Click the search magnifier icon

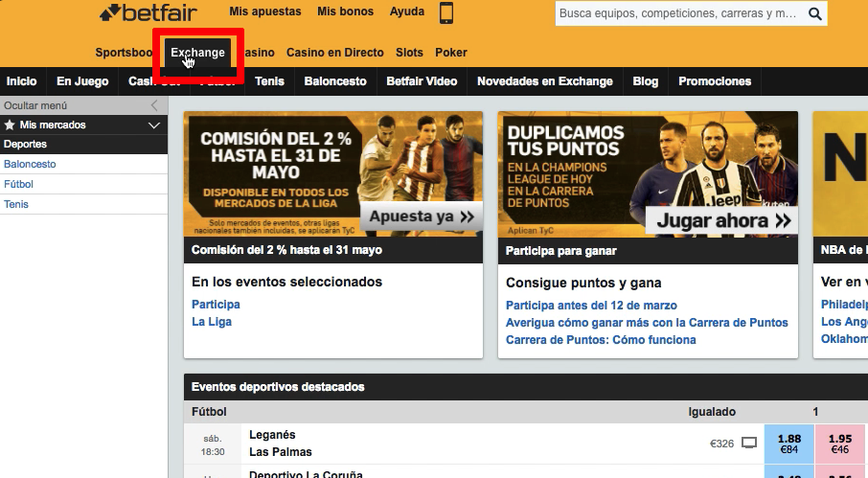tap(815, 13)
